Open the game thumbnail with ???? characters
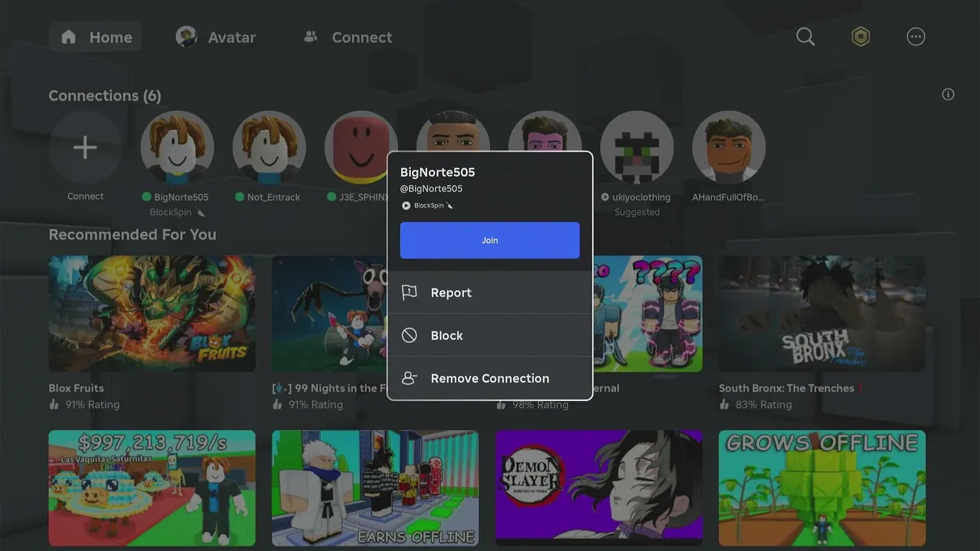Image resolution: width=980 pixels, height=551 pixels. tap(648, 314)
